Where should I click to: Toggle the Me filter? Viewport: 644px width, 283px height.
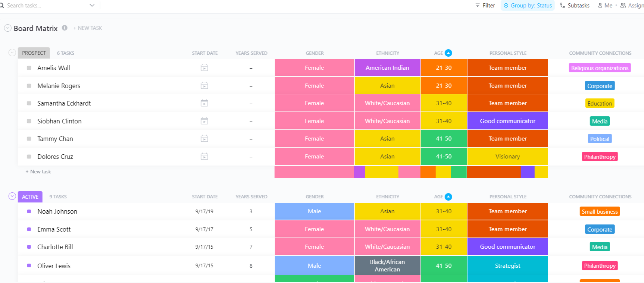pyautogui.click(x=605, y=6)
